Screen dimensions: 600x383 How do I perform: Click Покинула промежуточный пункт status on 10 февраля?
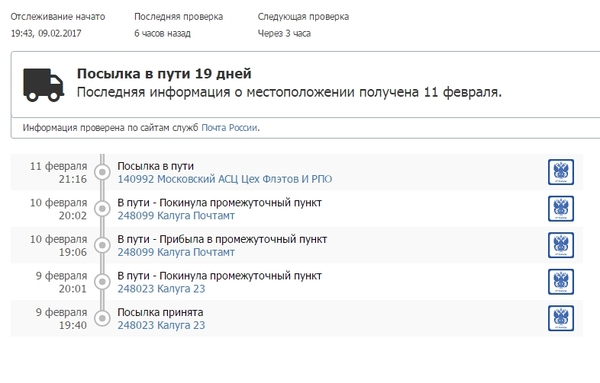pos(241,203)
